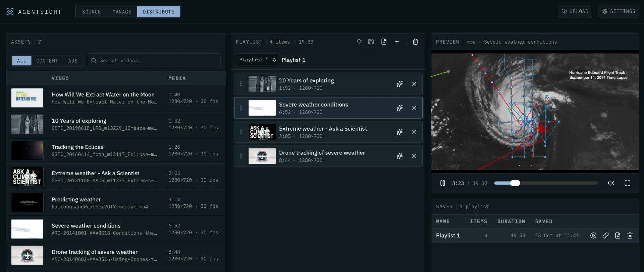The width and height of the screenshot is (644, 272).
Task: Click drag handle of 10 Years of exploring item
Action: click(x=241, y=84)
